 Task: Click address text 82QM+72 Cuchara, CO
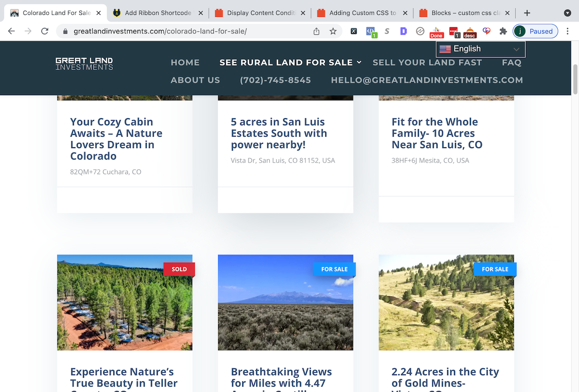[106, 172]
